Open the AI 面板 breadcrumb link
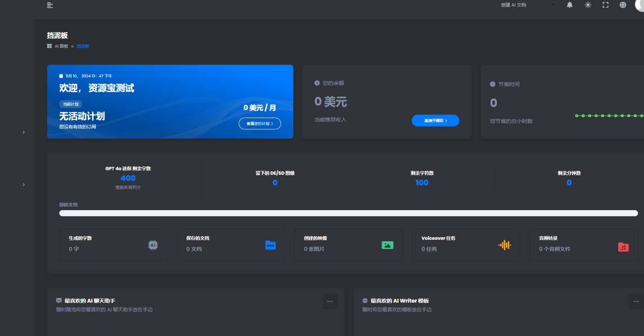This screenshot has height=336, width=644. 61,46
